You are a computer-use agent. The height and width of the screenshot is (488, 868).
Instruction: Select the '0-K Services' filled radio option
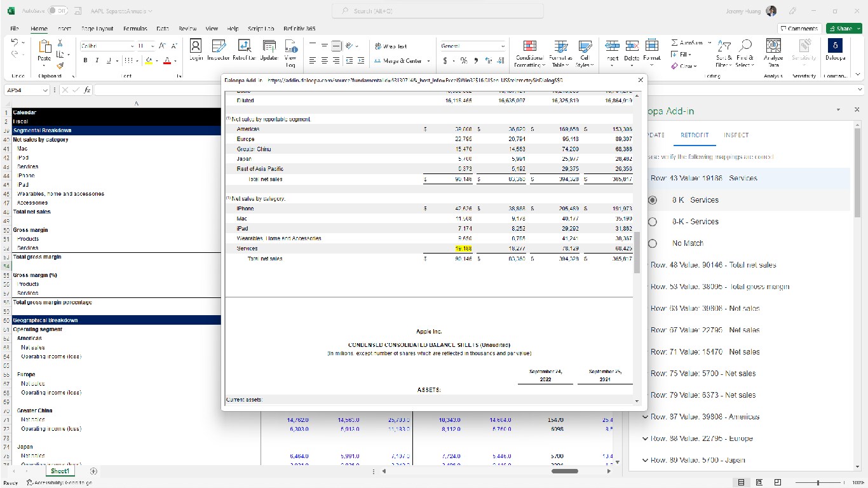(x=652, y=200)
